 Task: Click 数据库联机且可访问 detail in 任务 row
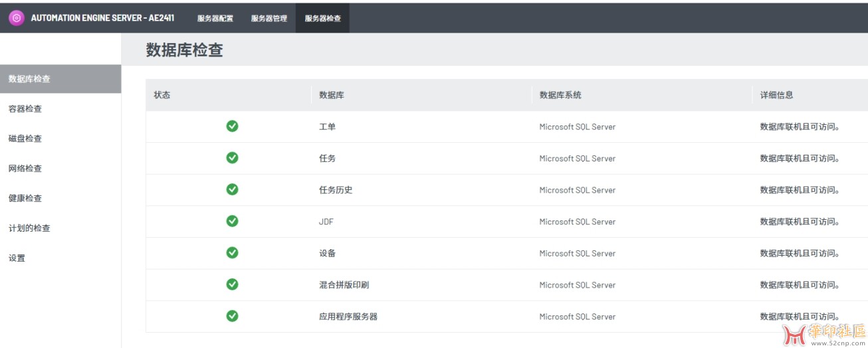pyautogui.click(x=800, y=158)
